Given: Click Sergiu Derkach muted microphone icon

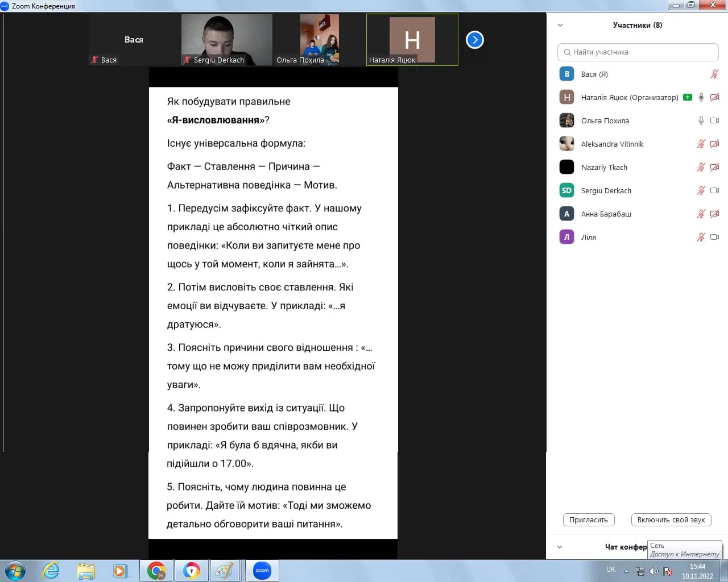Looking at the screenshot, I should [701, 190].
